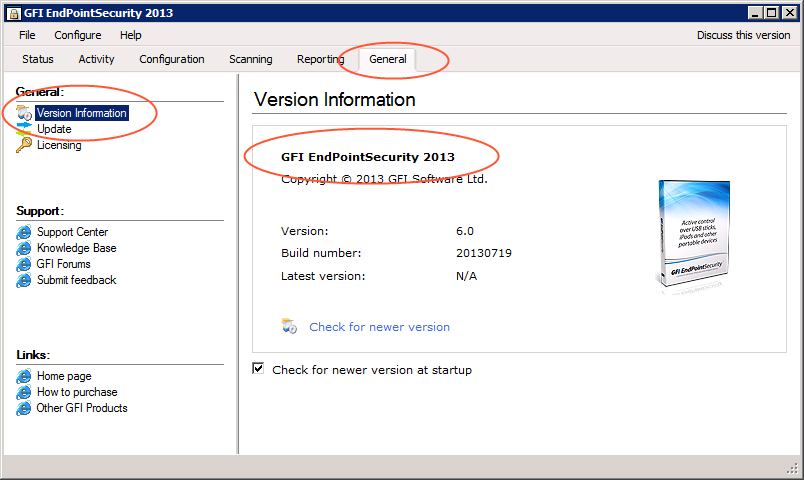Image resolution: width=804 pixels, height=480 pixels.
Task: Open the File menu
Action: (x=27, y=35)
